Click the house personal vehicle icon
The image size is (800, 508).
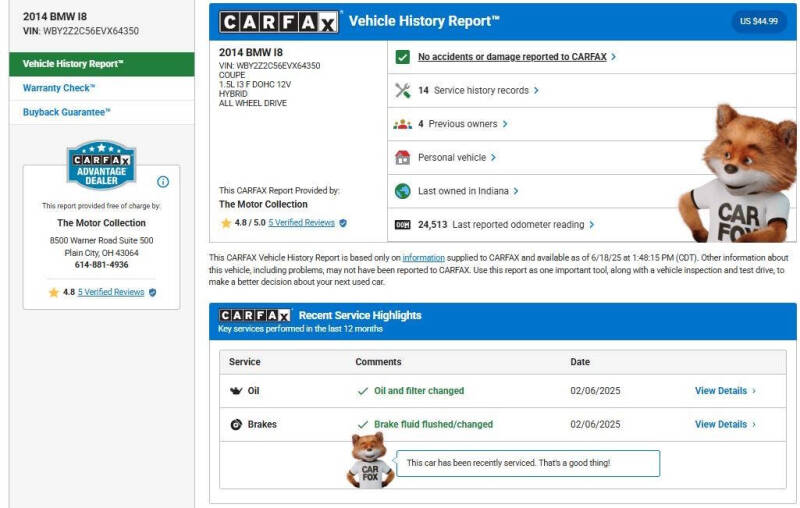(403, 157)
